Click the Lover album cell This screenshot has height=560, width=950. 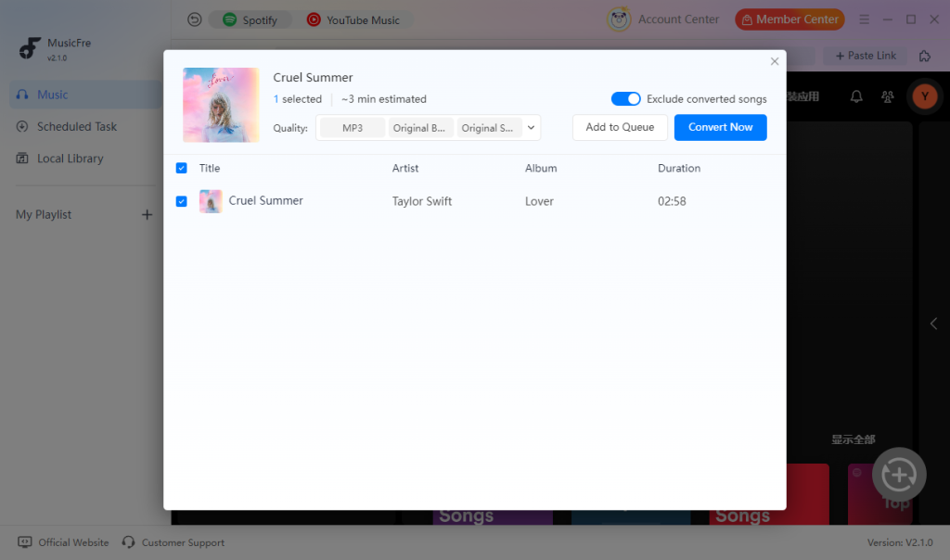[x=539, y=201]
